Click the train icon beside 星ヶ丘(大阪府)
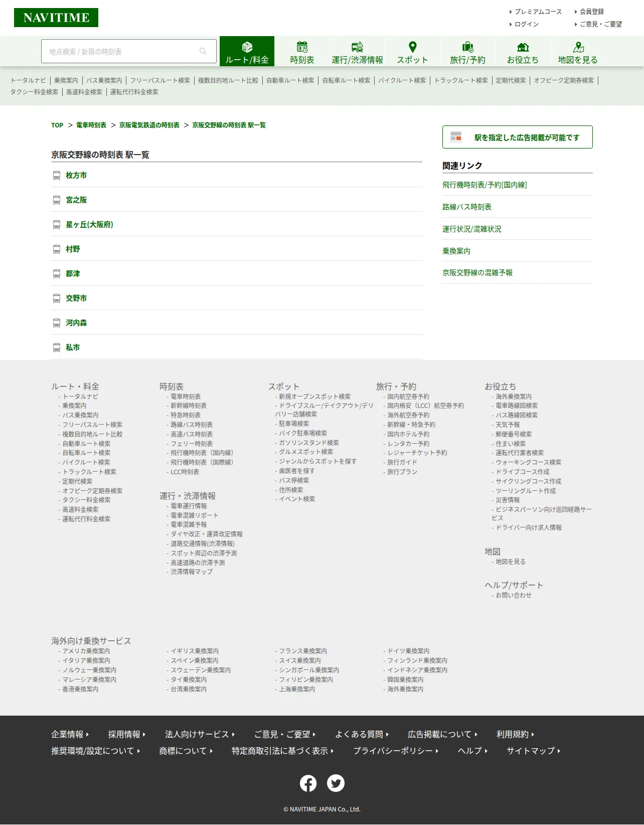644x825 pixels. 57,225
